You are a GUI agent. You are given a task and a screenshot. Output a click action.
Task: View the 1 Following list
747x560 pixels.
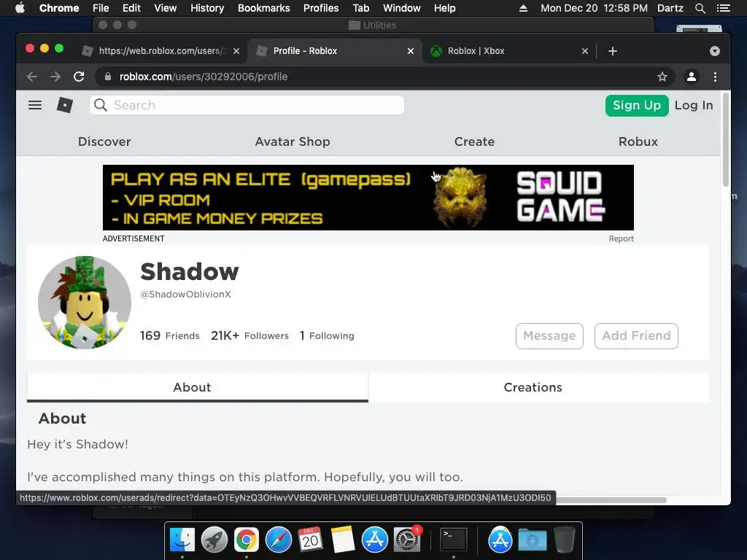[x=327, y=335]
